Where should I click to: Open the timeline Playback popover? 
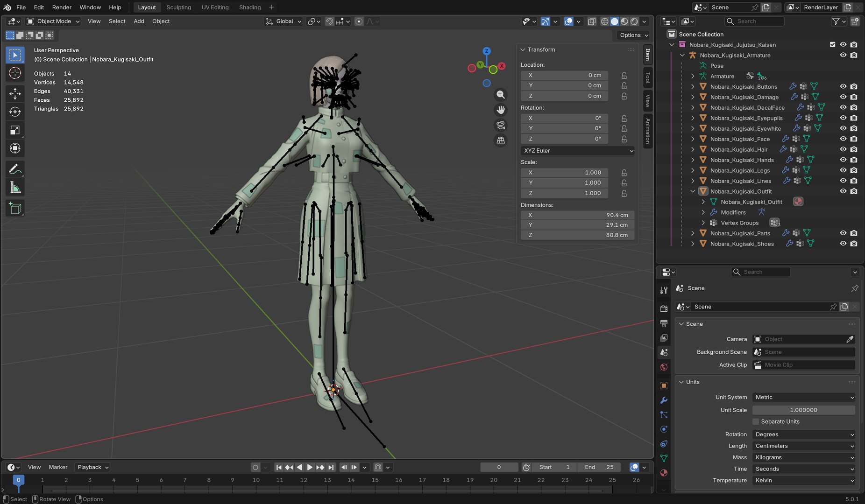pos(92,467)
